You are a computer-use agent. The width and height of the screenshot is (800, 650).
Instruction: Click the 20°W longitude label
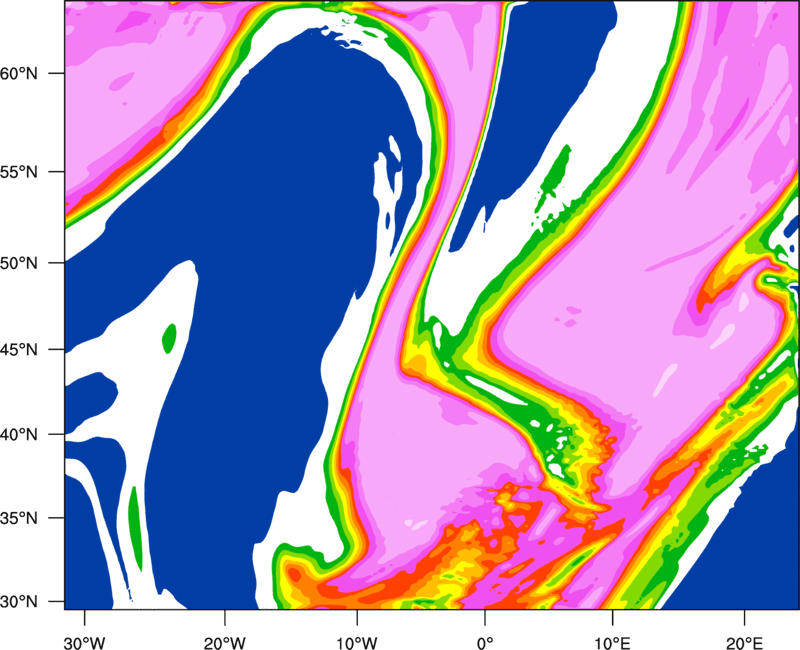[224, 643]
